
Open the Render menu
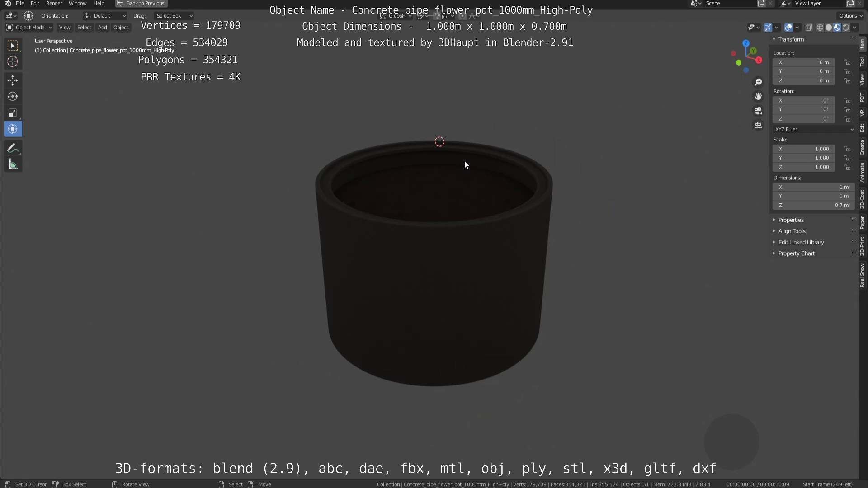54,4
